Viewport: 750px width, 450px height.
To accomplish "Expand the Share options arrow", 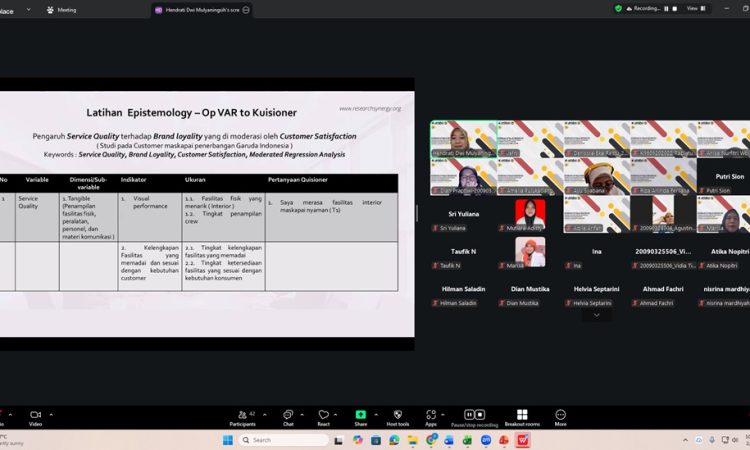I will pyautogui.click(x=376, y=415).
